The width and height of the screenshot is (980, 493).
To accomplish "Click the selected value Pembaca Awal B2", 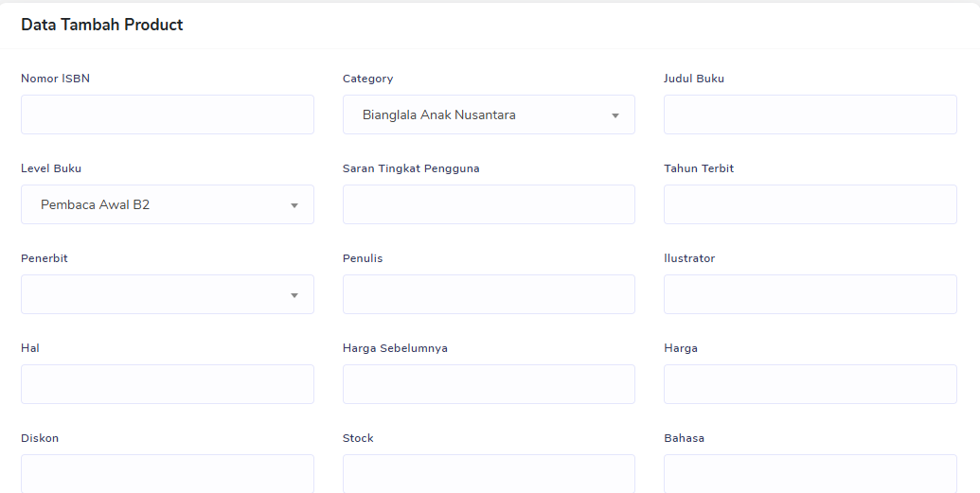I will click(95, 204).
